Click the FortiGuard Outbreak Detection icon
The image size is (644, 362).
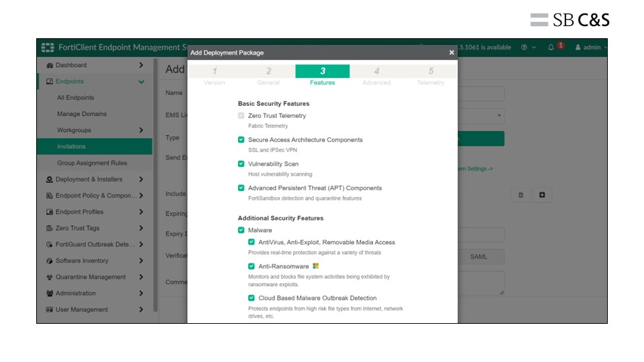click(x=50, y=245)
